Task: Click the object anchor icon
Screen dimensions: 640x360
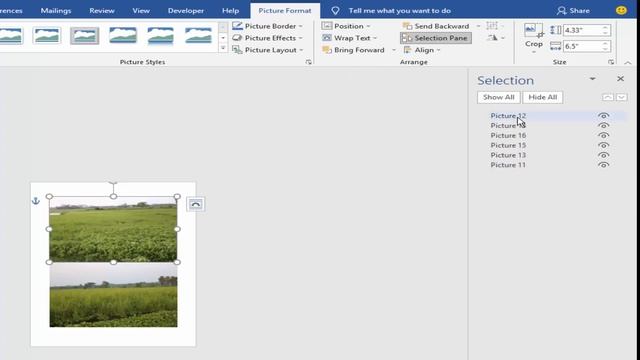Action: [36, 200]
